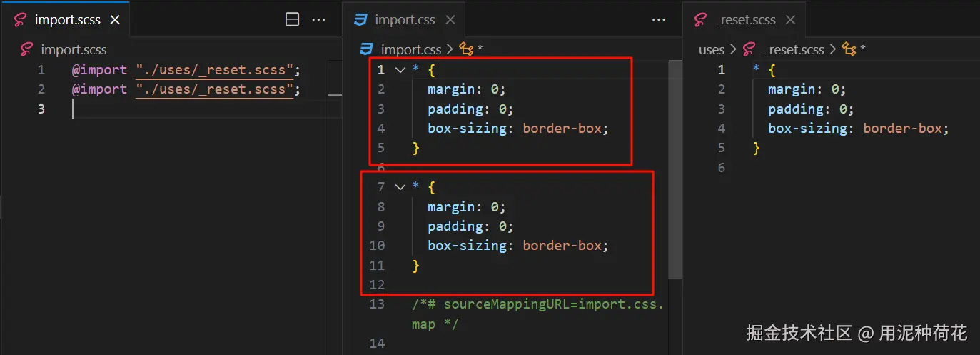Viewport: 980px width, 355px height.
Task: Click the uses folder breadcrumb
Action: [x=712, y=49]
